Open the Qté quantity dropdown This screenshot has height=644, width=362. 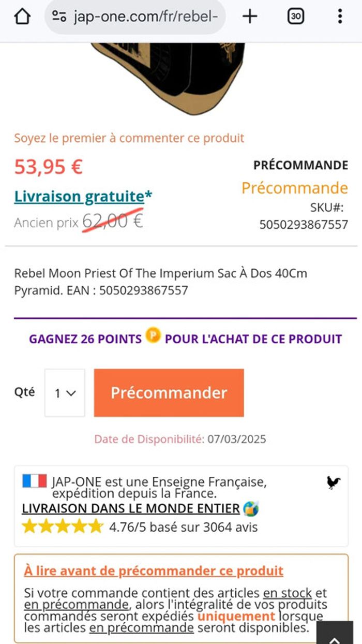[x=64, y=392]
